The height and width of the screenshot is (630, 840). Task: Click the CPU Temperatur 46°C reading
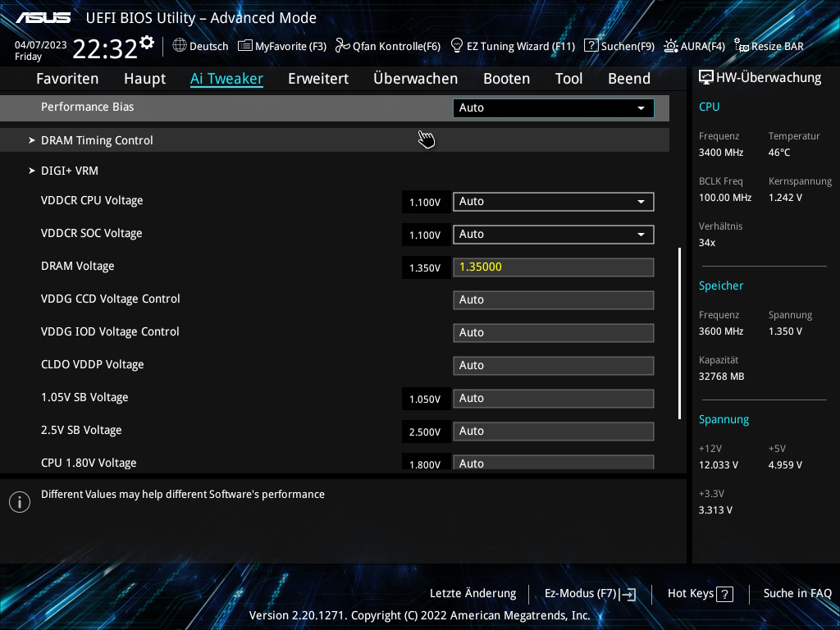pyautogui.click(x=779, y=153)
